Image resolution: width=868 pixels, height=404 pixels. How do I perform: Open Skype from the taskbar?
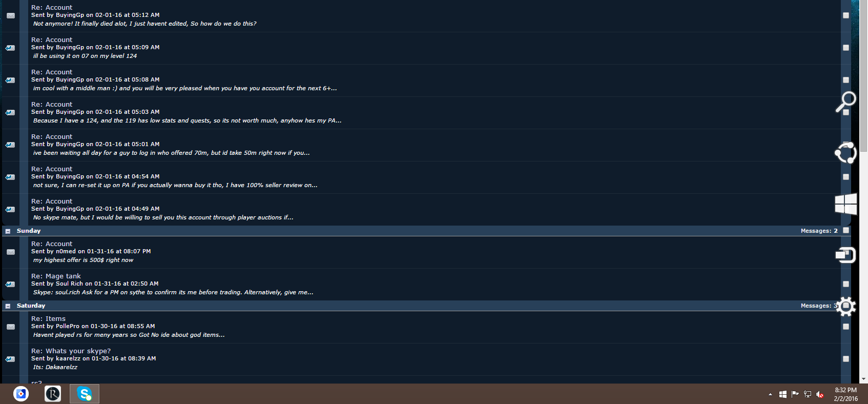tap(85, 394)
